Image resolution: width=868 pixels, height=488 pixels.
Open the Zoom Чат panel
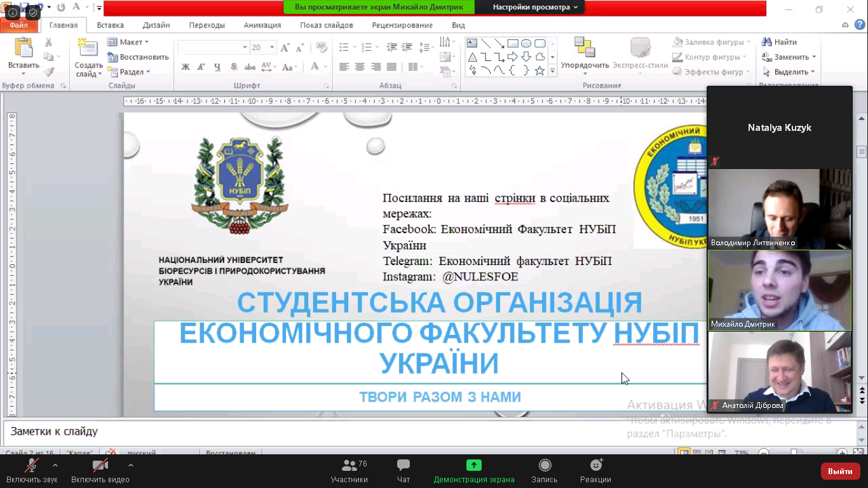pos(403,471)
